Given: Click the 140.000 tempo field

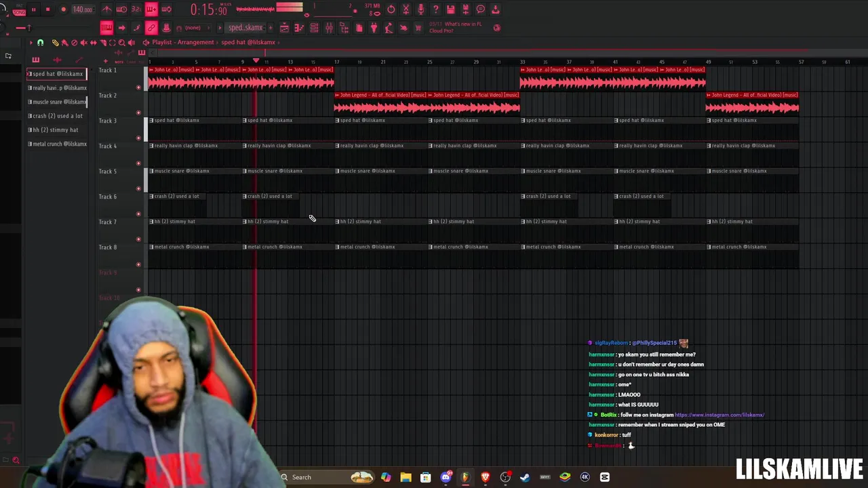Looking at the screenshot, I should point(83,9).
